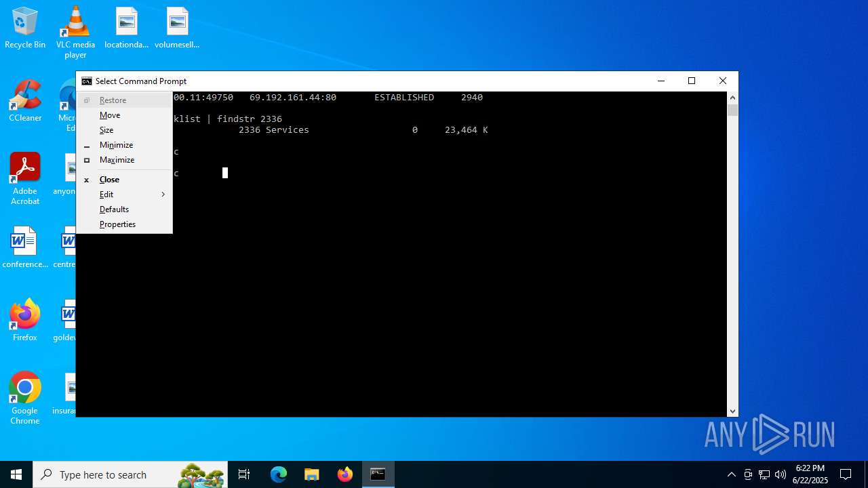
Task: Open Properties from the system menu
Action: point(125,224)
